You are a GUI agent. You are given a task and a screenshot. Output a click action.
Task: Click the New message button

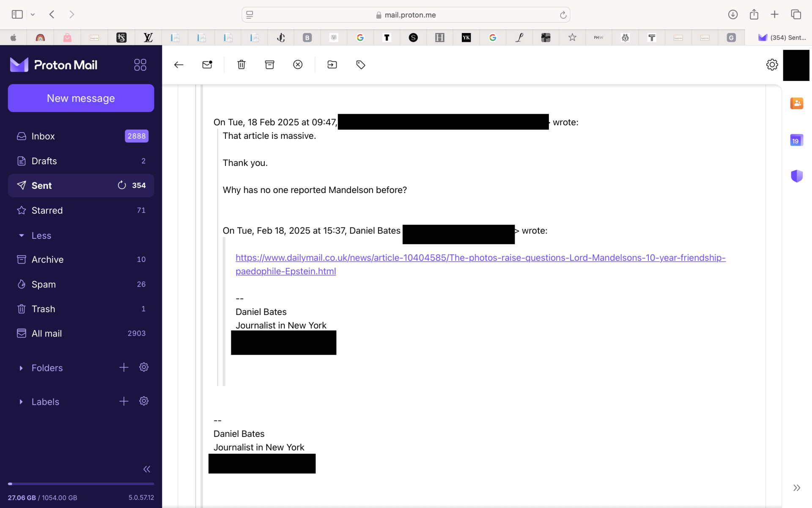[x=81, y=98]
